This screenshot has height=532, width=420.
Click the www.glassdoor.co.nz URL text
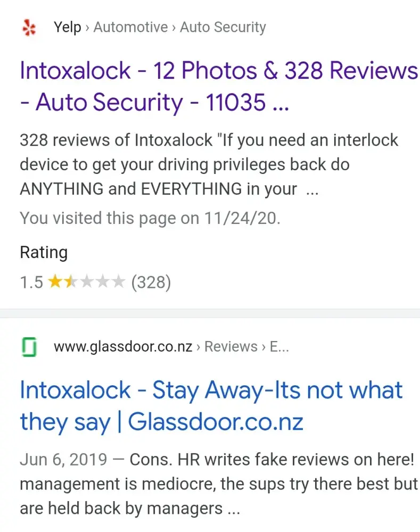pyautogui.click(x=123, y=346)
